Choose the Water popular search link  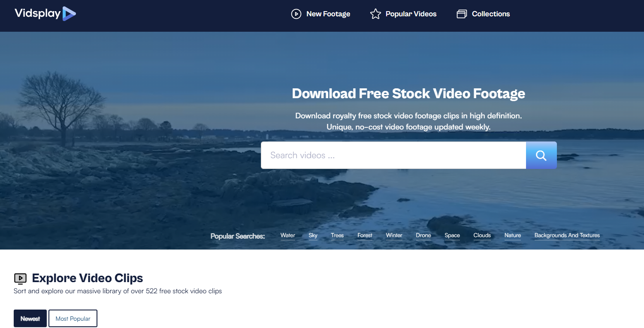pos(287,235)
